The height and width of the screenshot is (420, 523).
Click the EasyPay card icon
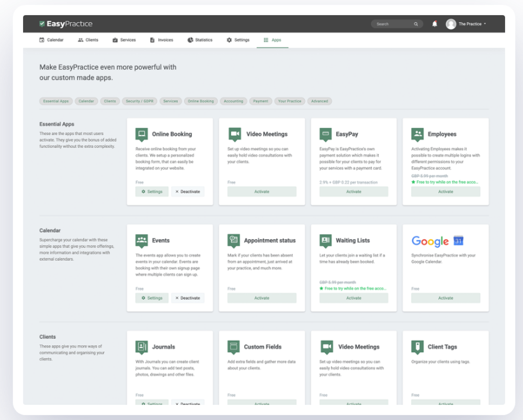coord(325,134)
